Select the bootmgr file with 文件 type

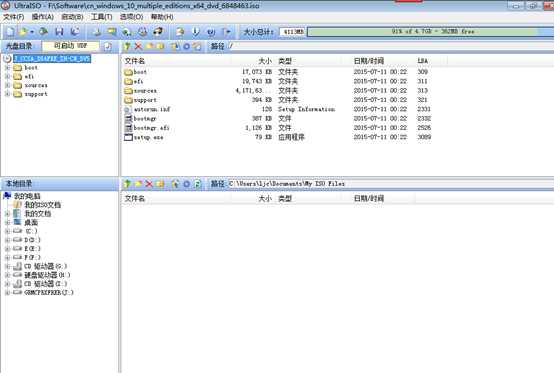(278, 118)
